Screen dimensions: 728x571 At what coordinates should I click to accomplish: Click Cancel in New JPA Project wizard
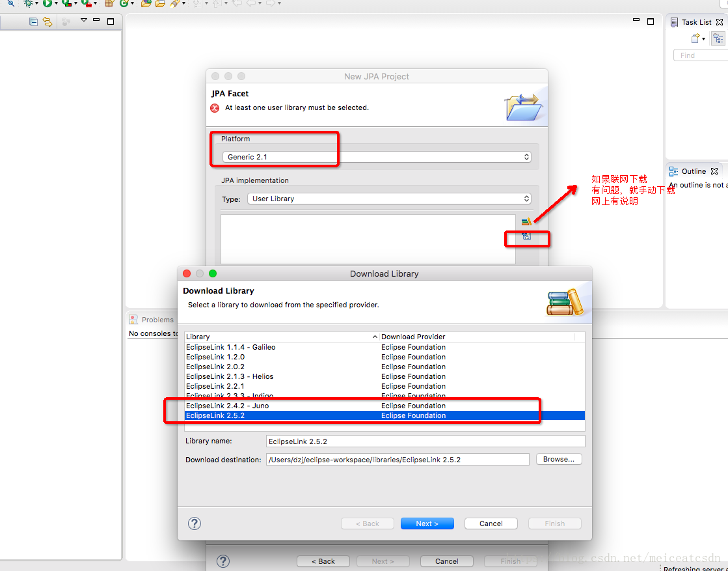pyautogui.click(x=447, y=561)
